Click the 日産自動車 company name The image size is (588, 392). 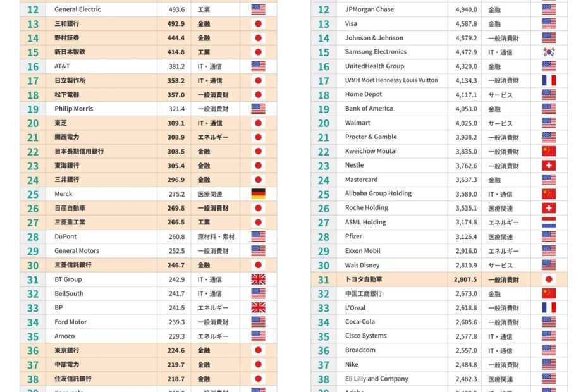(x=70, y=208)
